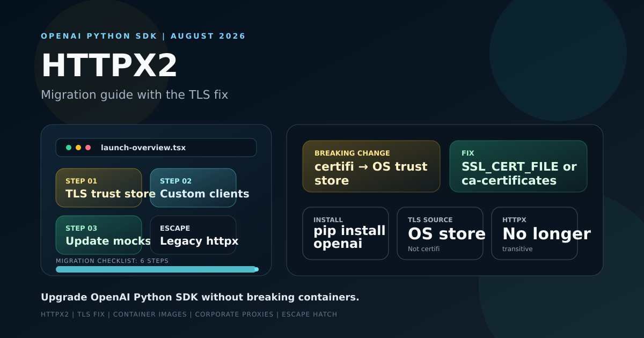The width and height of the screenshot is (644, 338).
Task: Open the Escape Legacy httpx card
Action: [x=193, y=235]
